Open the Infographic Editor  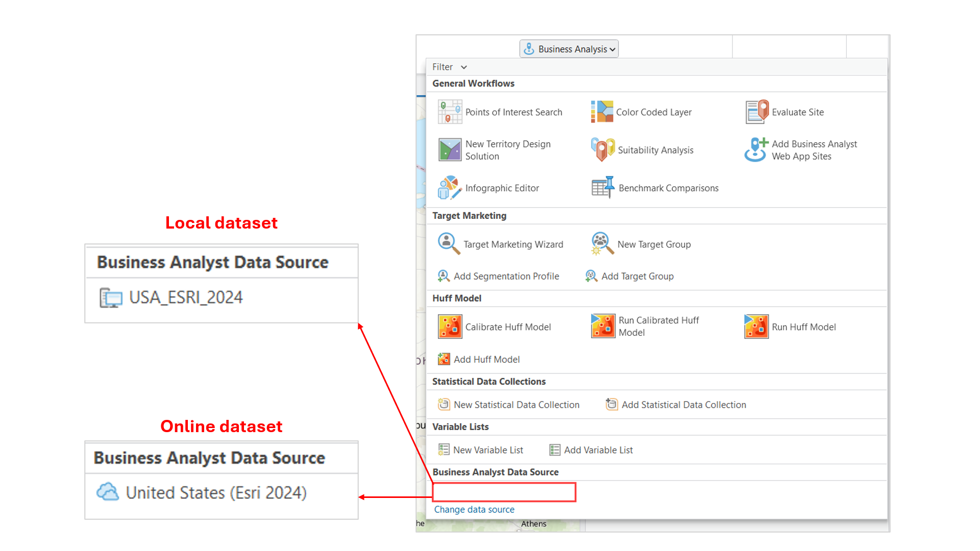tap(502, 188)
